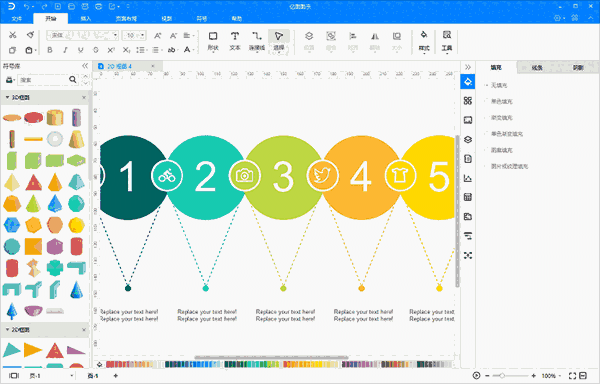The height and width of the screenshot is (384, 600).
Task: Toggle superscript formatting
Action: [x=111, y=50]
